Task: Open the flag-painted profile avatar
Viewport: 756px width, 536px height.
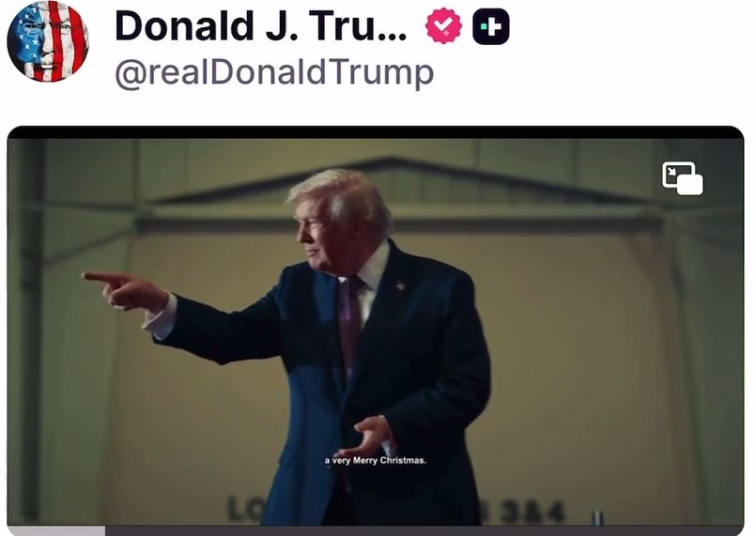Action: (48, 41)
